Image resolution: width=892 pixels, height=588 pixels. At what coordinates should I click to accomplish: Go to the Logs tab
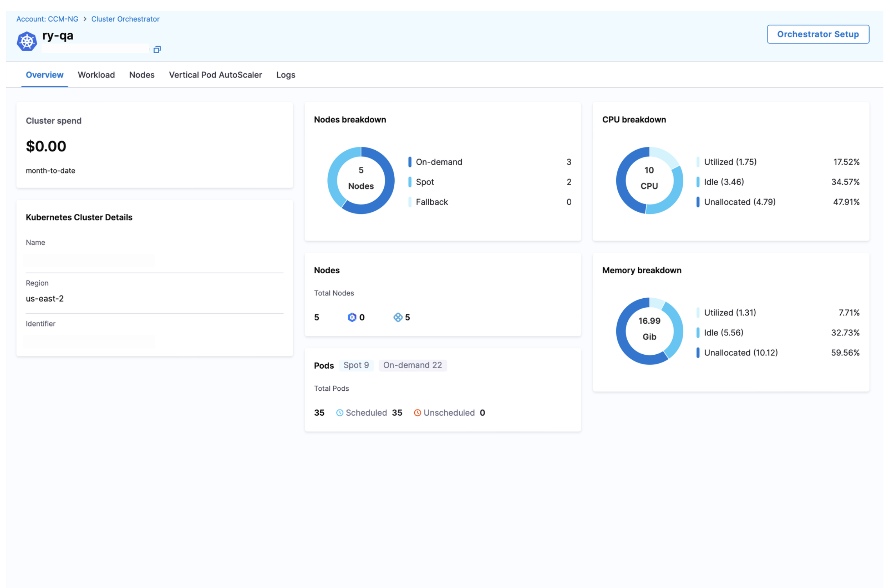pos(285,75)
